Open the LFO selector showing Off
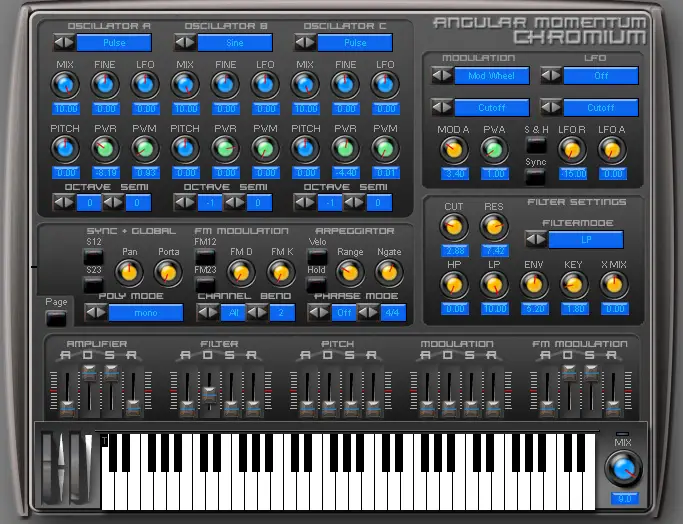The image size is (683, 524). point(601,76)
